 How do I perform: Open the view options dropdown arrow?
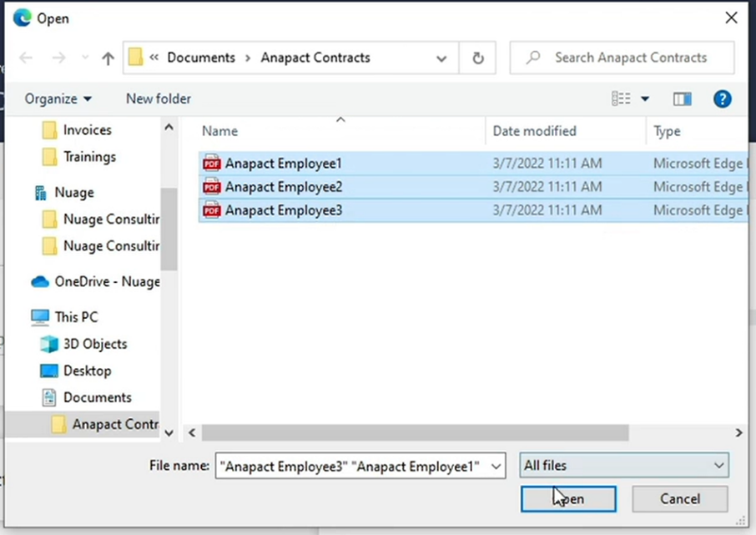tap(645, 99)
